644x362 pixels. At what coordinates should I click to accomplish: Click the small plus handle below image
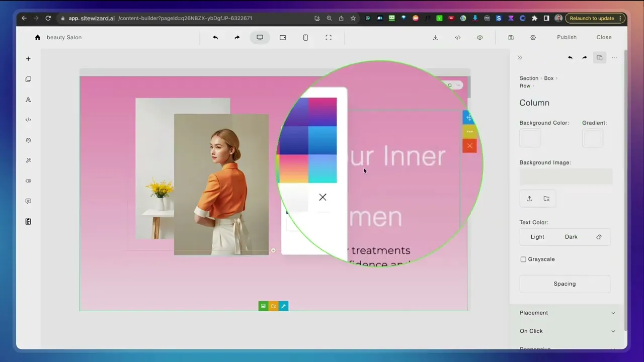point(273,250)
